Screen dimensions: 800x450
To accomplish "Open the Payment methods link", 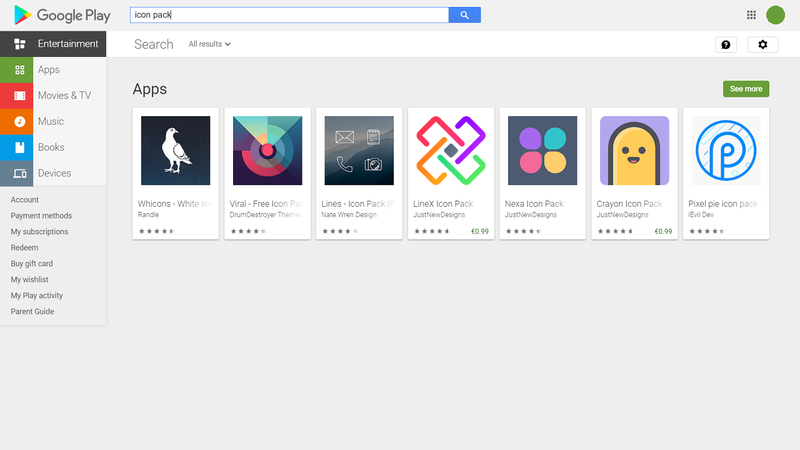I will pyautogui.click(x=41, y=216).
